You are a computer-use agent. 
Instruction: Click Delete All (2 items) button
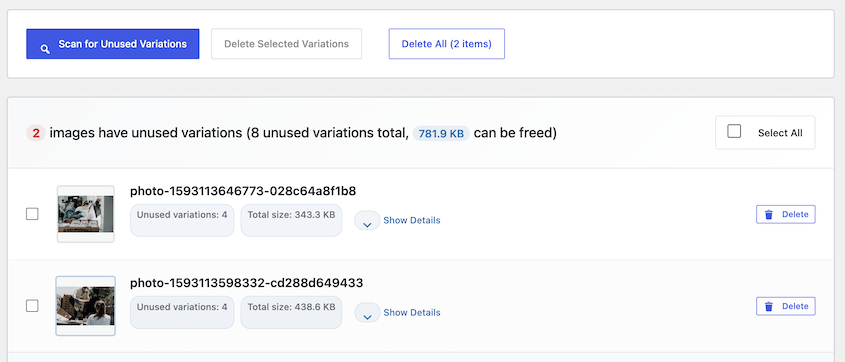(x=447, y=44)
